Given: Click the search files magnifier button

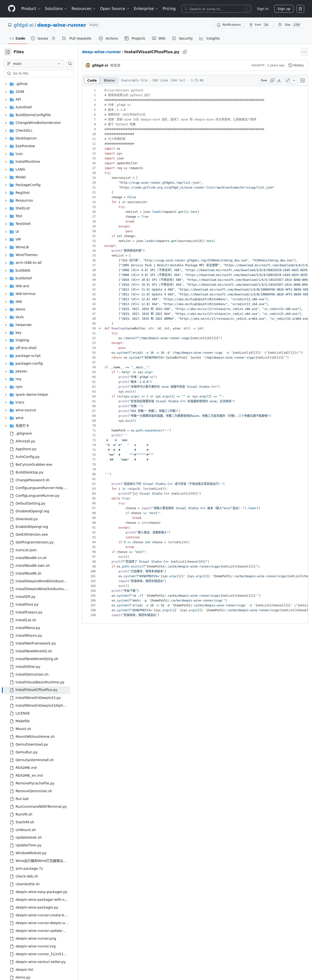Looking at the screenshot, I should [70, 64].
